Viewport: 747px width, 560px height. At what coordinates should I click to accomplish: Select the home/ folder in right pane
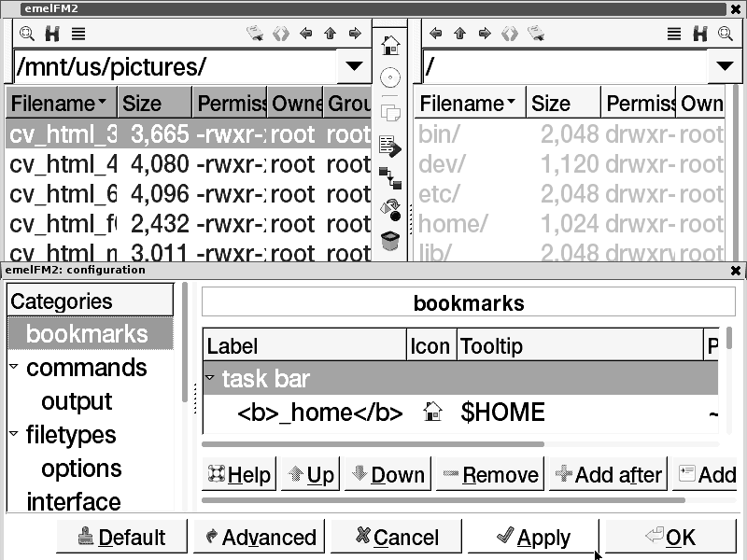(x=570, y=224)
